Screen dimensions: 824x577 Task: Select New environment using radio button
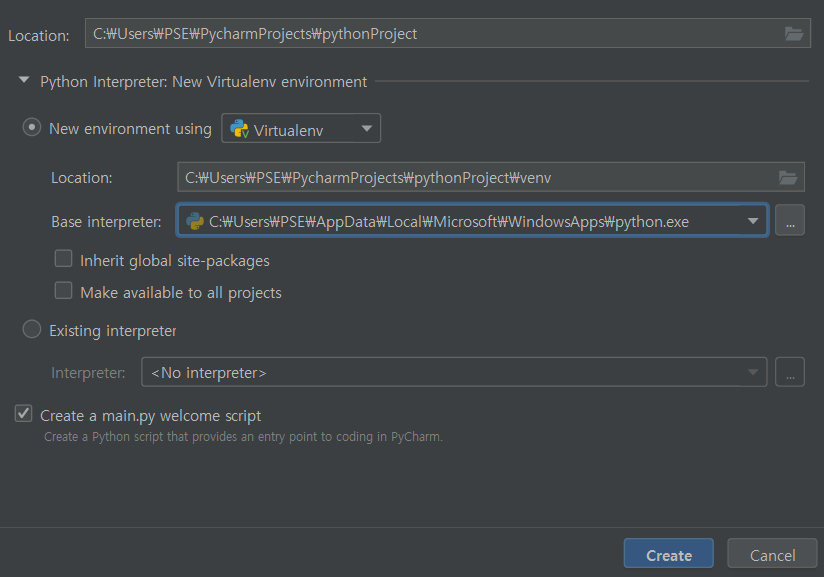(32, 128)
